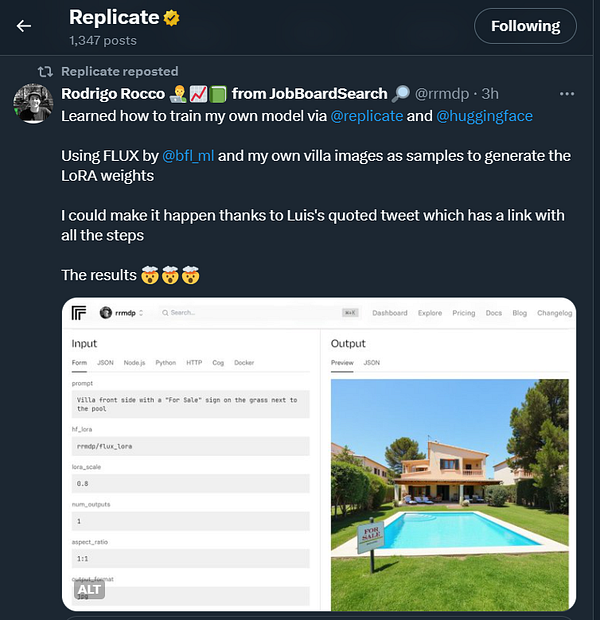
Task: Open the @huggingface mention link
Action: (x=485, y=116)
